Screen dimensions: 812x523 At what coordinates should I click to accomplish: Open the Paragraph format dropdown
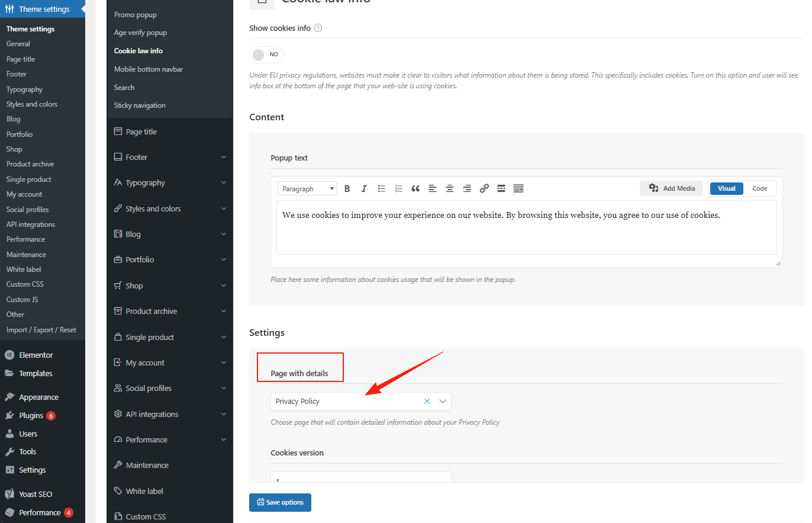pyautogui.click(x=307, y=188)
